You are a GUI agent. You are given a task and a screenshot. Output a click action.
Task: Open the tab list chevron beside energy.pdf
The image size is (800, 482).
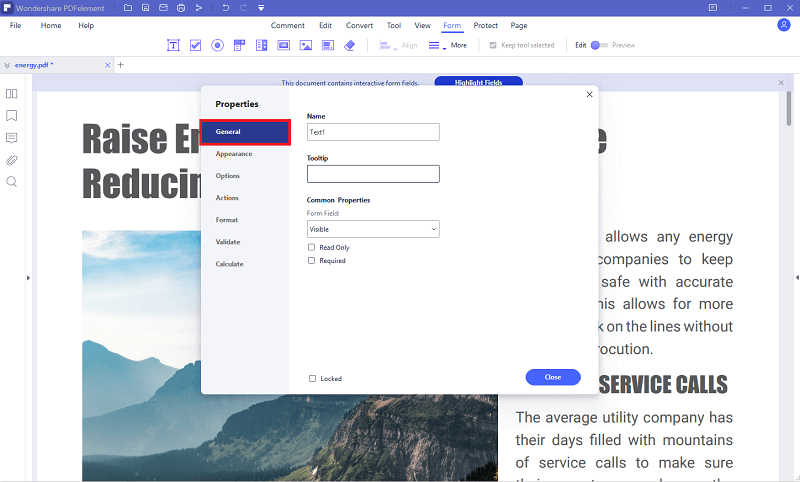(7, 65)
